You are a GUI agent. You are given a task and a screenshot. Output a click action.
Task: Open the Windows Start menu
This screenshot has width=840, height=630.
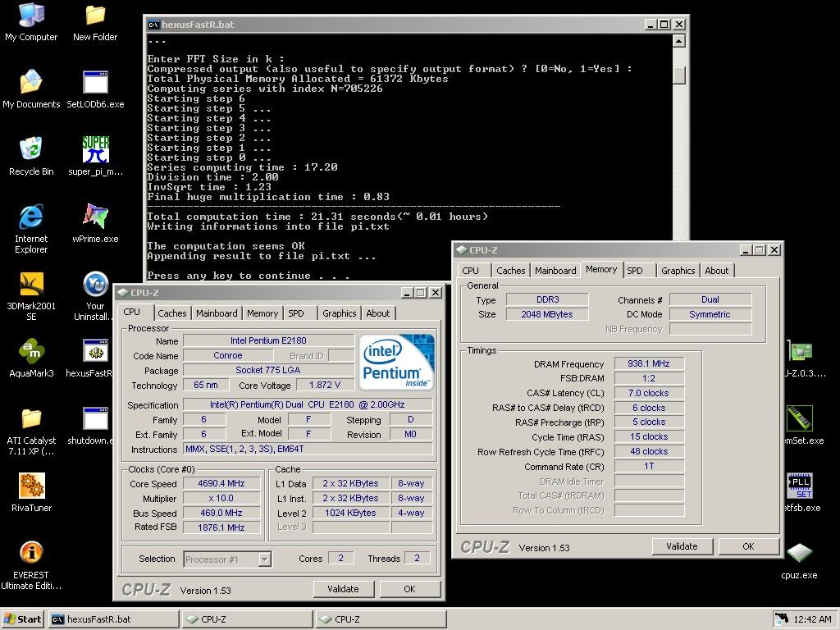point(22,619)
